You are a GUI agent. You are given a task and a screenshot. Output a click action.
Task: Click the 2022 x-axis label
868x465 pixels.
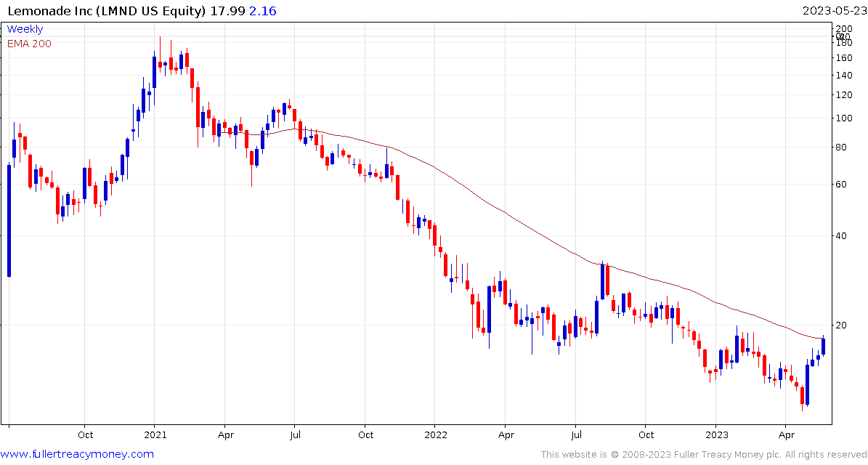[435, 435]
